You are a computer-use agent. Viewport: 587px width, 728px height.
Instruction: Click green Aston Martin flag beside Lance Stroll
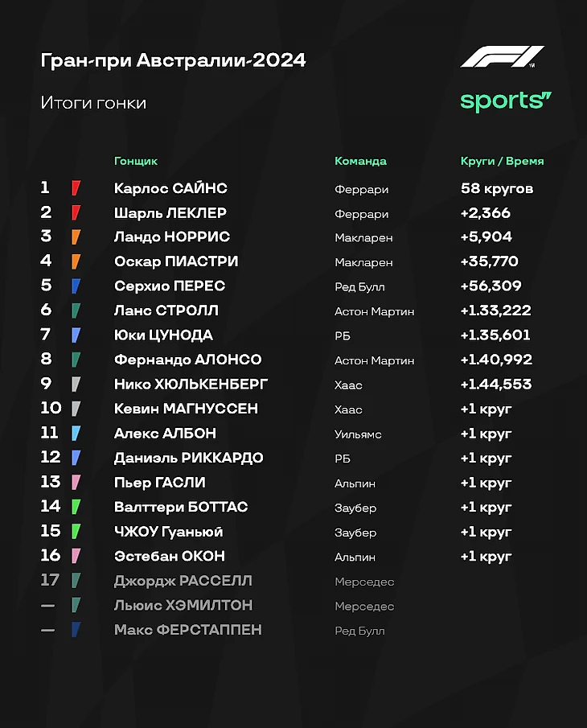coord(76,311)
